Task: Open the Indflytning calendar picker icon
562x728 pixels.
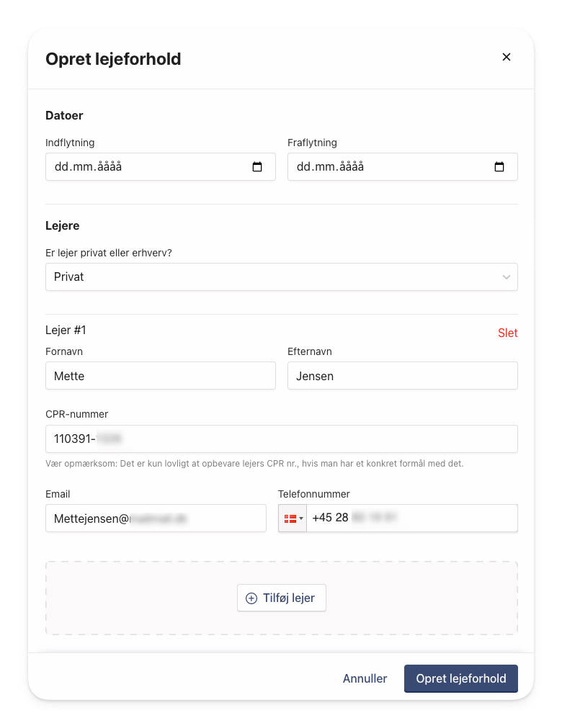Action: (x=257, y=167)
